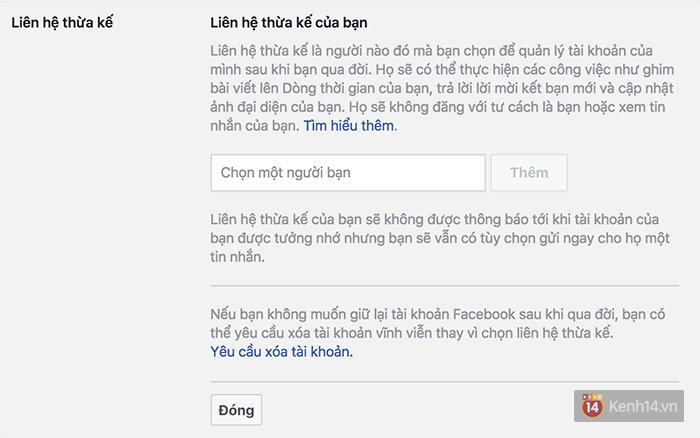The image size is (700, 438).
Task: Click the 'mình sau khi bạn qua đời' text
Action: (x=290, y=70)
